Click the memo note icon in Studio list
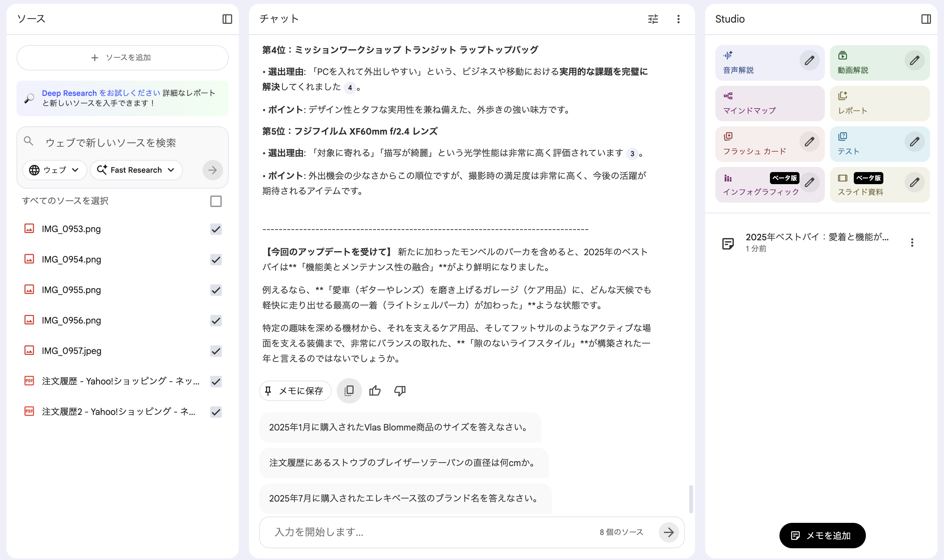 [728, 243]
